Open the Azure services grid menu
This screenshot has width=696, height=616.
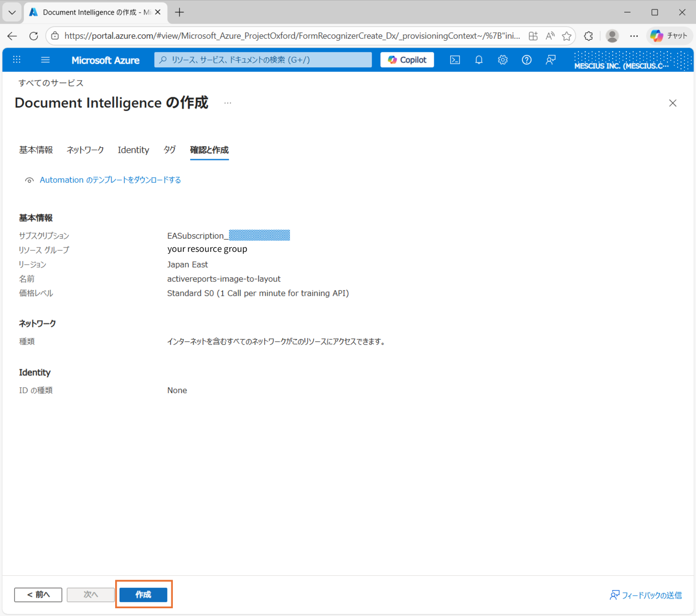click(16, 60)
